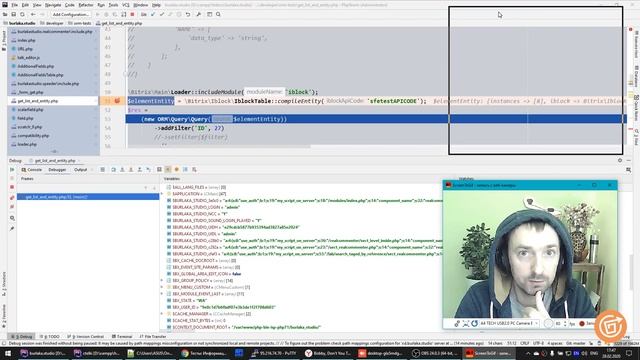Click the developer folder breadcrumb
This screenshot has width=640, height=360.
[x=51, y=23]
